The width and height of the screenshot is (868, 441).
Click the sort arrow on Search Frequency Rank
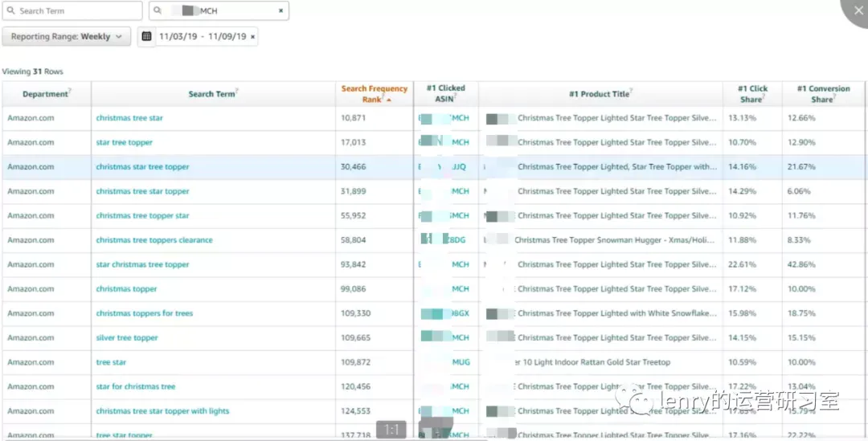tap(389, 100)
